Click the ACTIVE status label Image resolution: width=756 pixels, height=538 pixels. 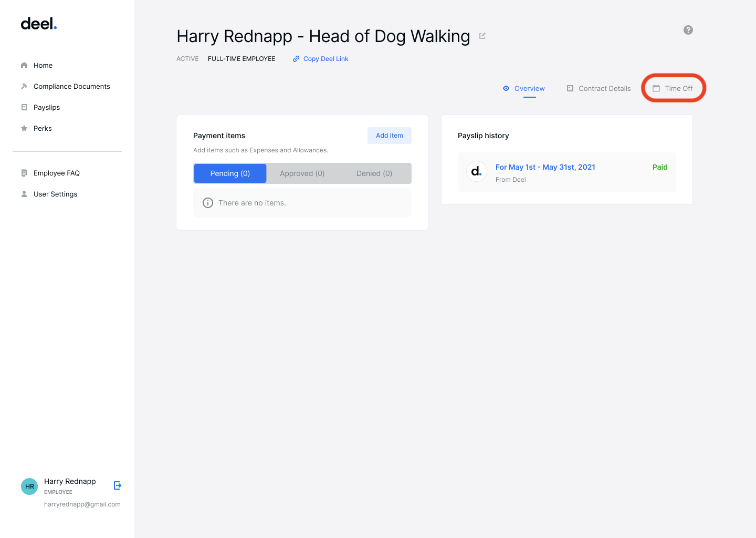pyautogui.click(x=187, y=59)
